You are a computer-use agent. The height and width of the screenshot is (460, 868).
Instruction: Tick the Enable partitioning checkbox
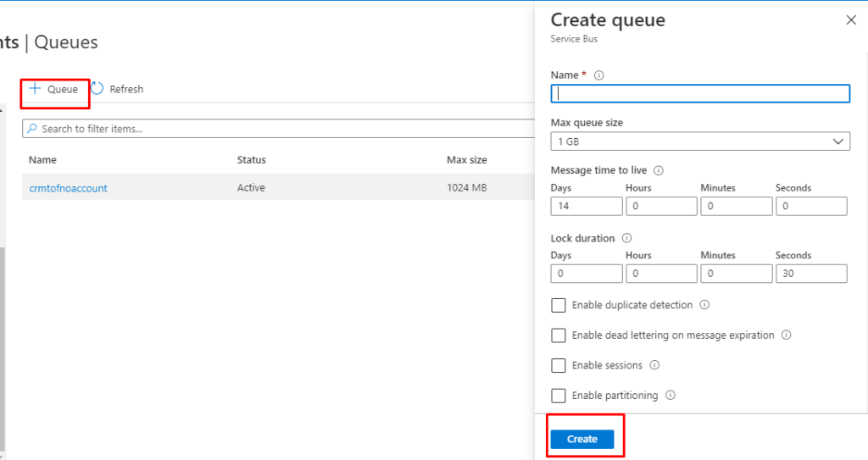tap(559, 396)
